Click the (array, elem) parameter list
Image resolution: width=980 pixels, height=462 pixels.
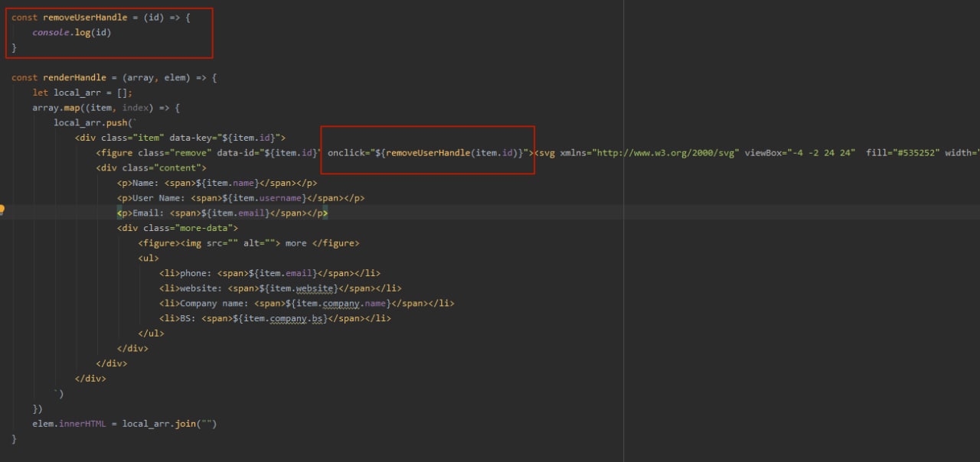(156, 78)
